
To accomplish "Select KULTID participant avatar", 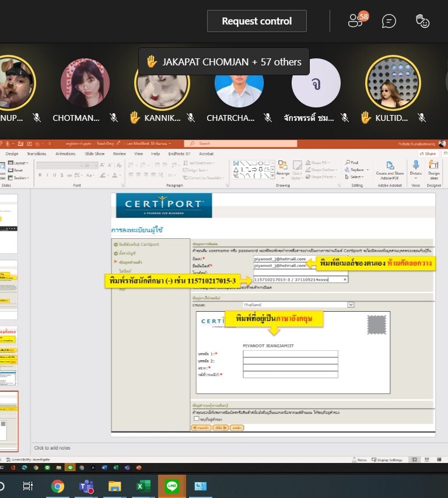I will pos(393,83).
